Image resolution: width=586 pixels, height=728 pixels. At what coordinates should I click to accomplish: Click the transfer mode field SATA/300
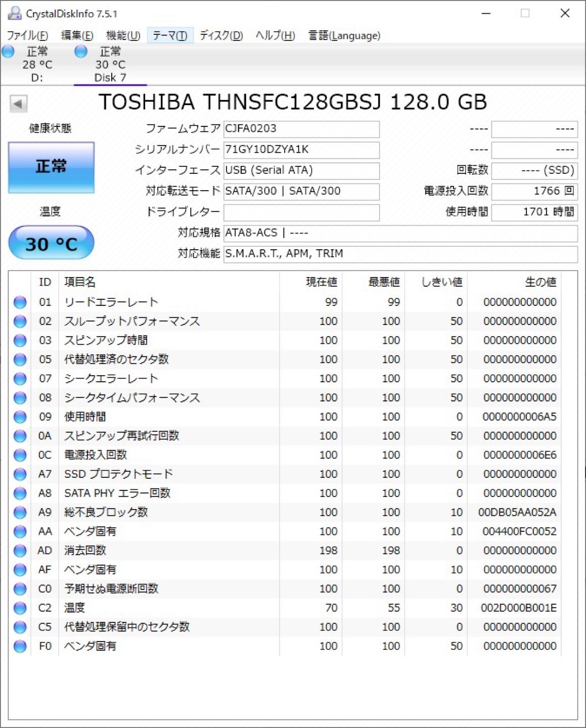click(x=301, y=191)
